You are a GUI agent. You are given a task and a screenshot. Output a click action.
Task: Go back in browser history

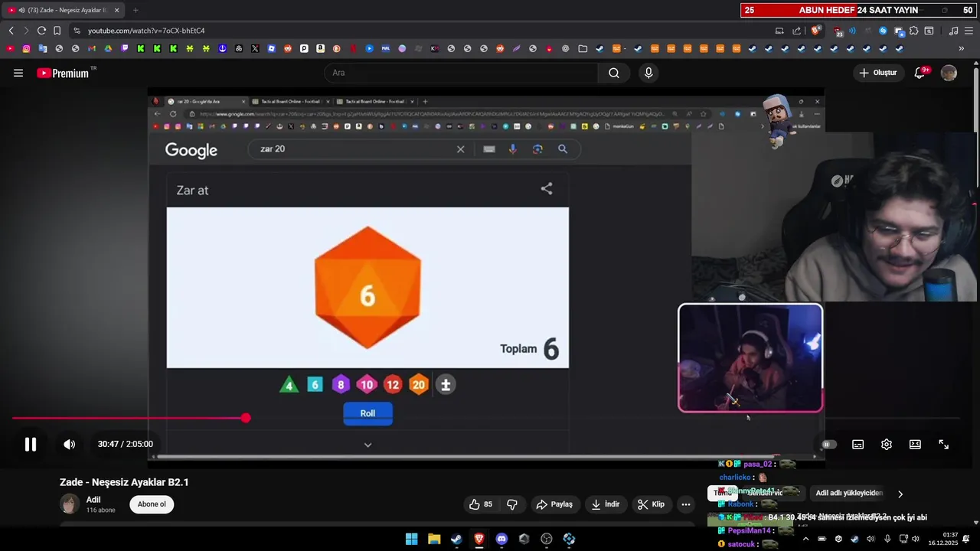[x=11, y=31]
